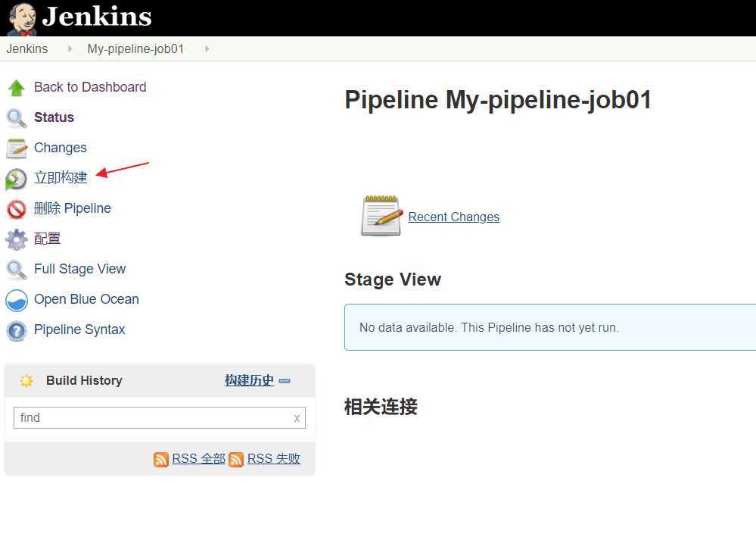Click the Open Blue Ocean icon

click(17, 301)
